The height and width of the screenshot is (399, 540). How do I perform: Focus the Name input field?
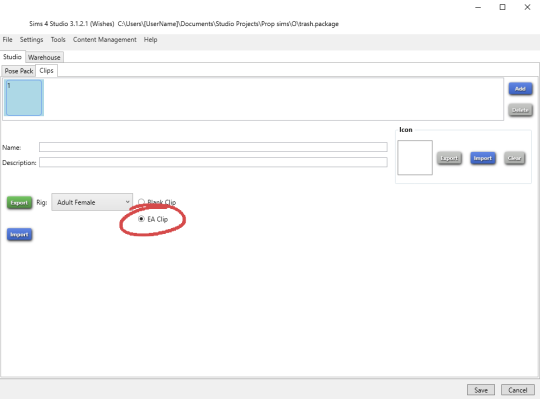213,147
